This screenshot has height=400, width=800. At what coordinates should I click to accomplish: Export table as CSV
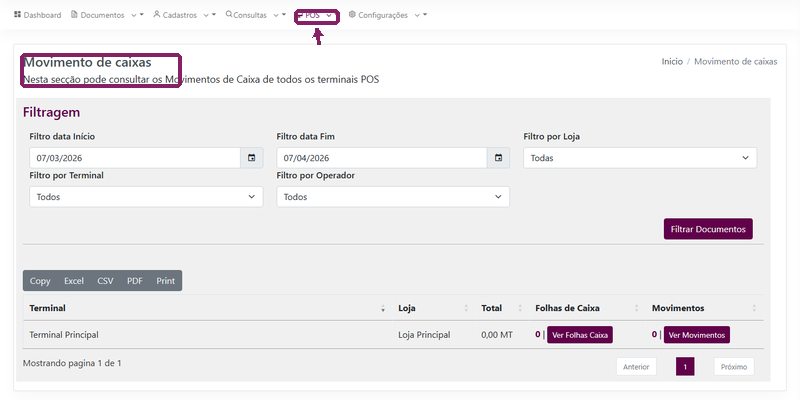coord(105,281)
